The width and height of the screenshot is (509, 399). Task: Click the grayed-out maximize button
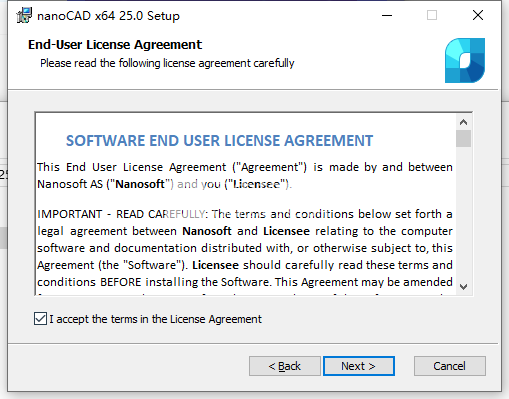point(432,15)
